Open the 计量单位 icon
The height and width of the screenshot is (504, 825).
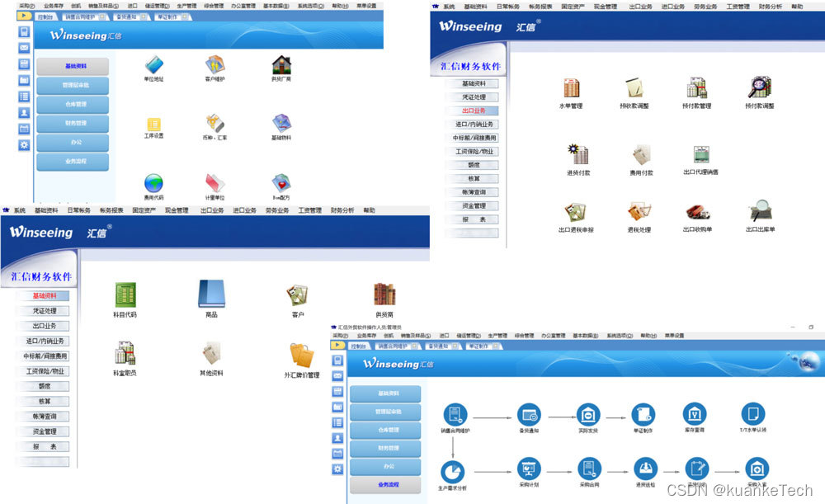click(x=214, y=183)
